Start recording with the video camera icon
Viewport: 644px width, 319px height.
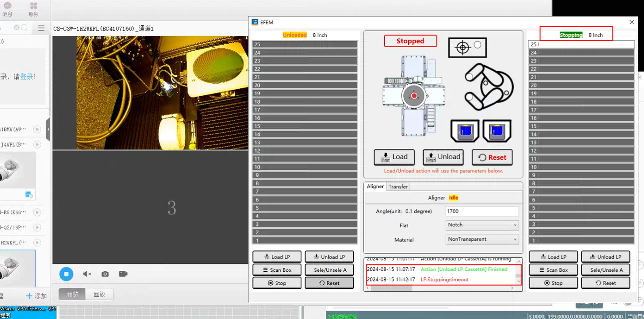pos(123,274)
